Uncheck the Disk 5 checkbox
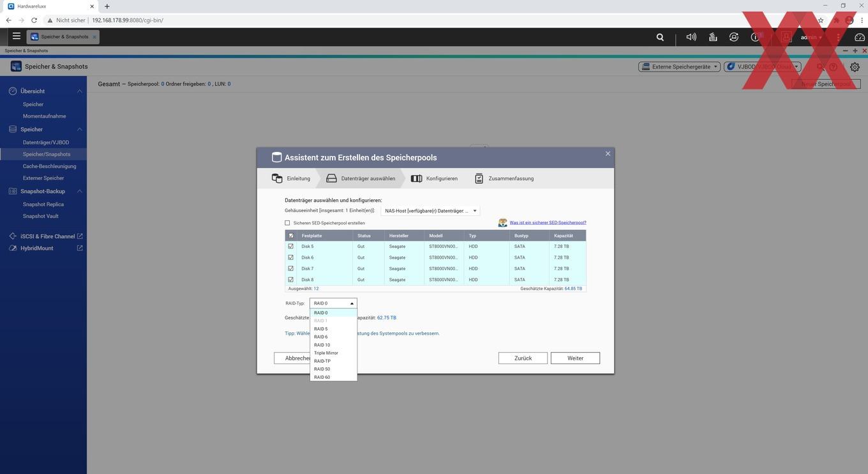 (291, 246)
